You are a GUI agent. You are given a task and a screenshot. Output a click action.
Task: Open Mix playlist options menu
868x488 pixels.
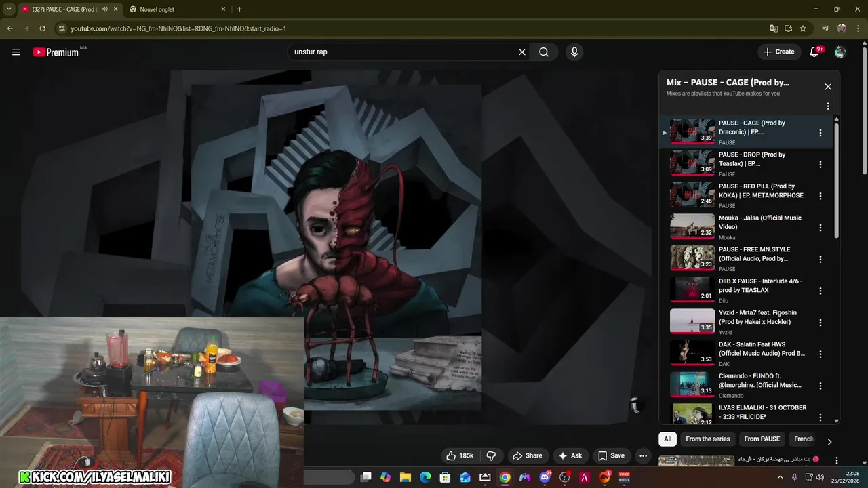tap(828, 106)
